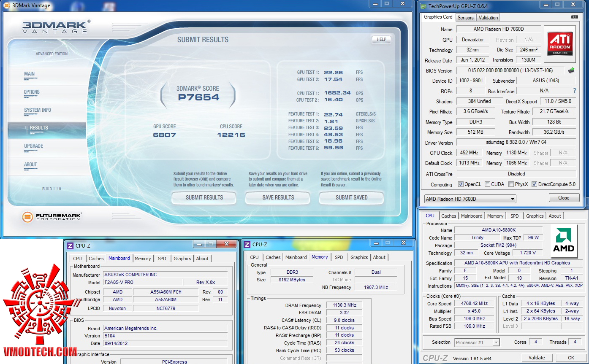This screenshot has height=364, width=589.
Task: Click the Save Results button
Action: pyautogui.click(x=278, y=197)
